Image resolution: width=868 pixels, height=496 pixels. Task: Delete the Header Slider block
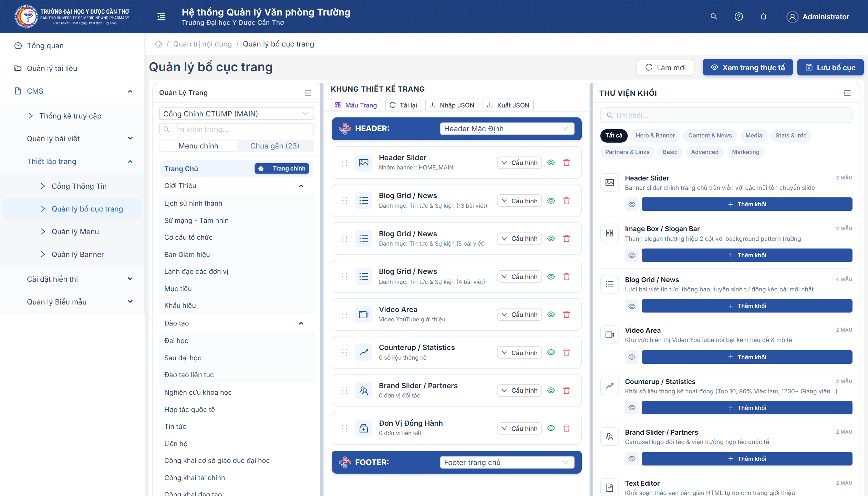click(566, 163)
